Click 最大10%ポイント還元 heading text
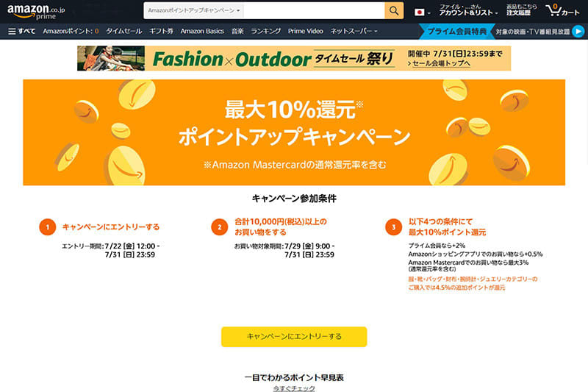Image resolution: width=588 pixels, height=392 pixels. 447,232
